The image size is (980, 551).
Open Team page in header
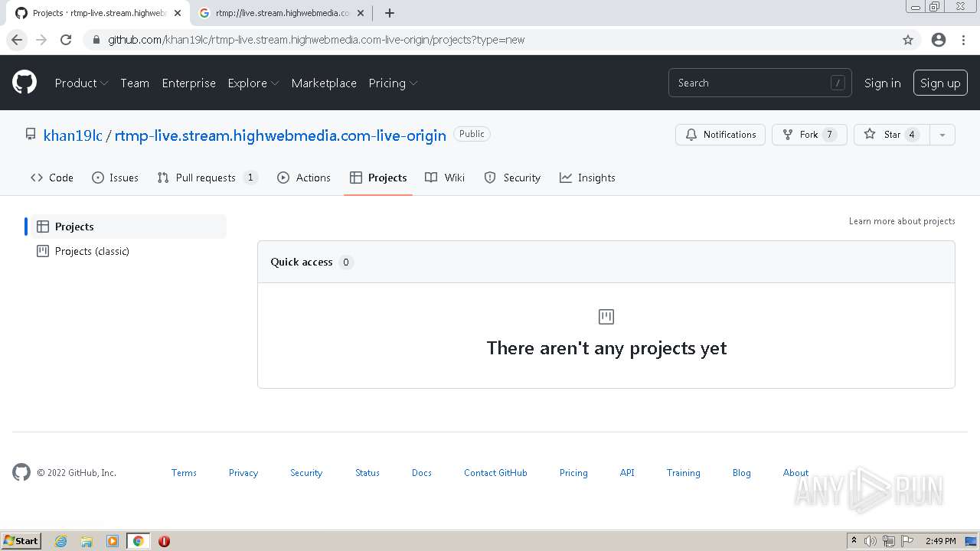point(135,83)
